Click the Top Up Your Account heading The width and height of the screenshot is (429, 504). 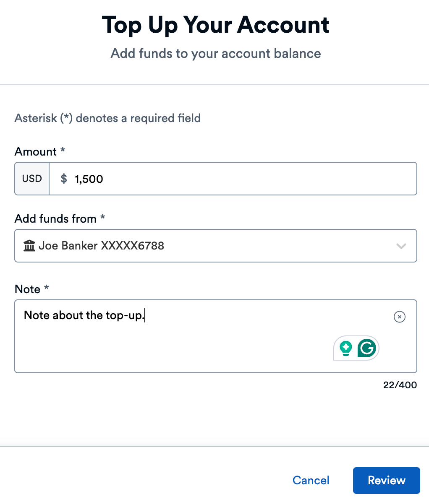[215, 25]
